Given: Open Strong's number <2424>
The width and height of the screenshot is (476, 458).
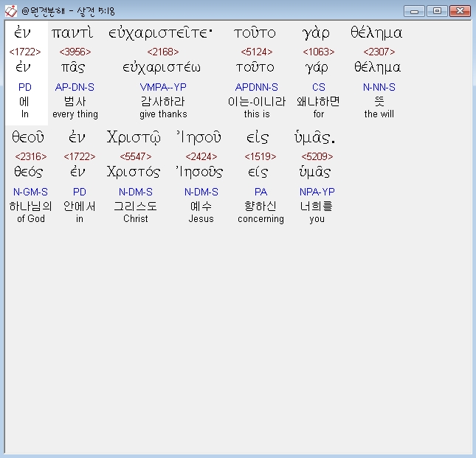Looking at the screenshot, I should 201,156.
